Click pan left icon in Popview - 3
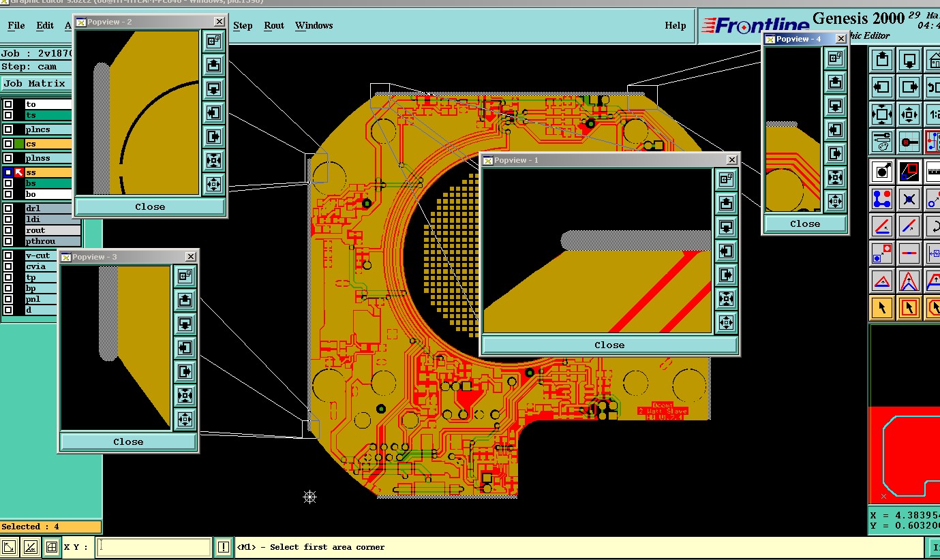 point(185,347)
